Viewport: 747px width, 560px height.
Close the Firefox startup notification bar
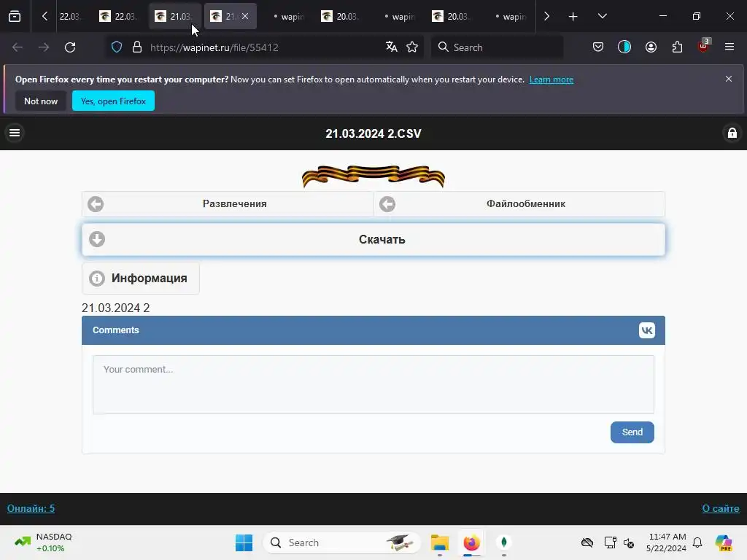729,79
